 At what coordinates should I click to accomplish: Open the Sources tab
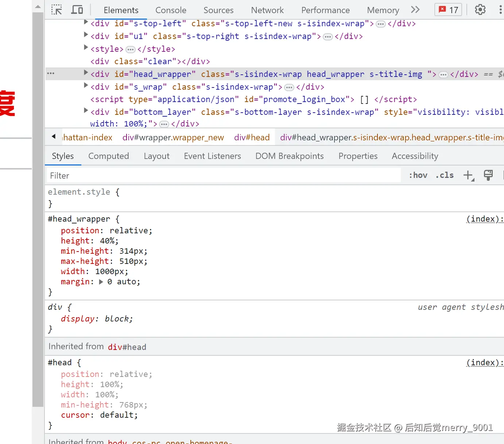(218, 10)
